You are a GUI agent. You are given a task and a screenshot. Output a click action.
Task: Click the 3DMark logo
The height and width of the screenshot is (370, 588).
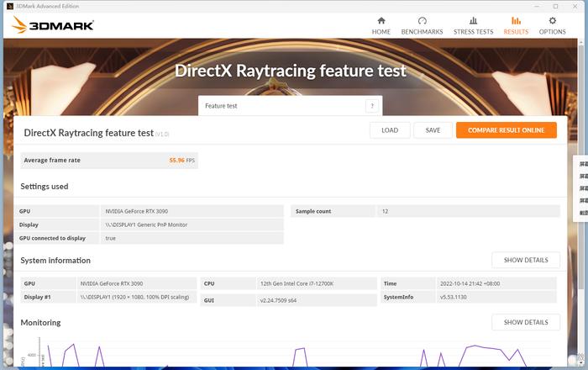[53, 25]
